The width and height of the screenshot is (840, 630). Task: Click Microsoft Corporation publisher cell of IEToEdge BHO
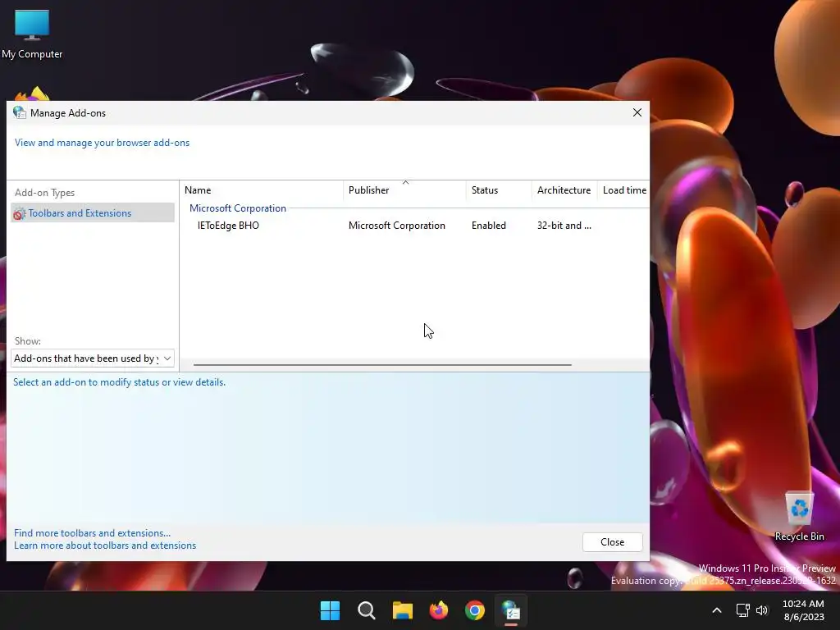pyautogui.click(x=396, y=226)
